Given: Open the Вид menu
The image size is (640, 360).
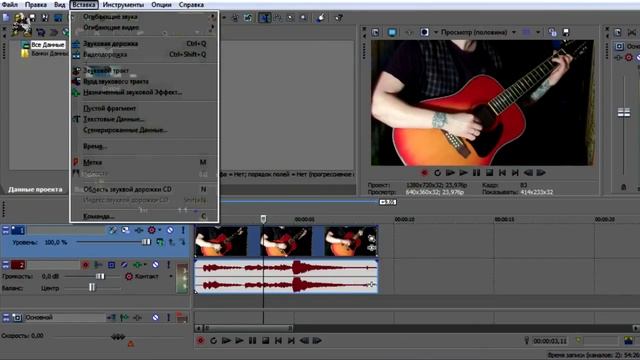Looking at the screenshot, I should 60,5.
